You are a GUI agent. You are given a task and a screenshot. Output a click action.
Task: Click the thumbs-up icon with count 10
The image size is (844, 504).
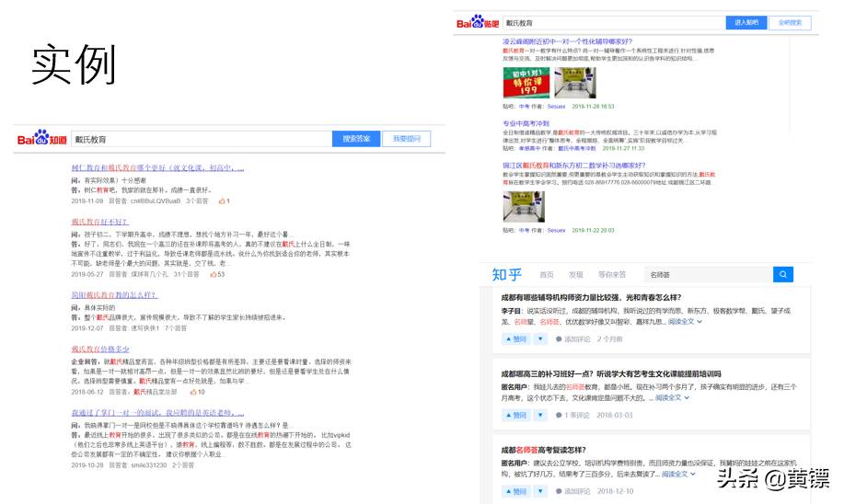193,392
